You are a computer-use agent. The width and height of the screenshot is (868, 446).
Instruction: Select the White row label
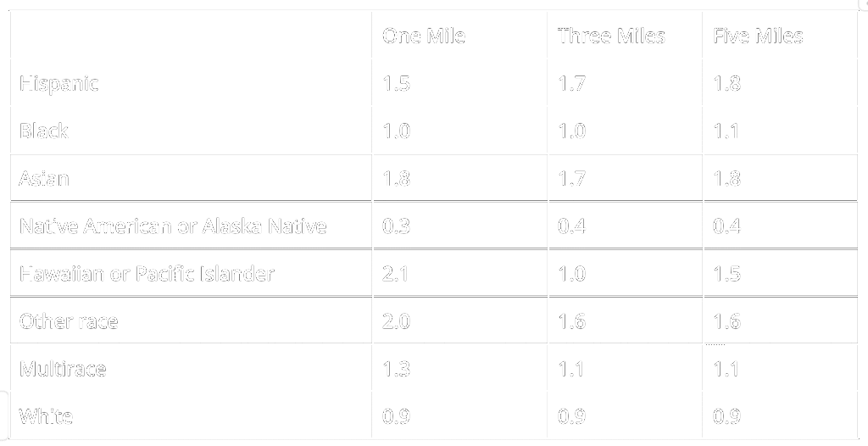click(46, 416)
